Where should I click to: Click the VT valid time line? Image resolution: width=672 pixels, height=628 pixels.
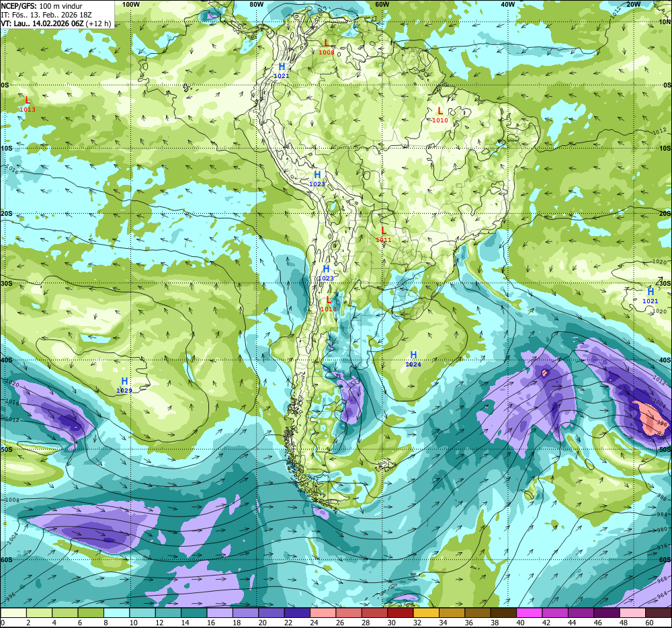point(56,24)
